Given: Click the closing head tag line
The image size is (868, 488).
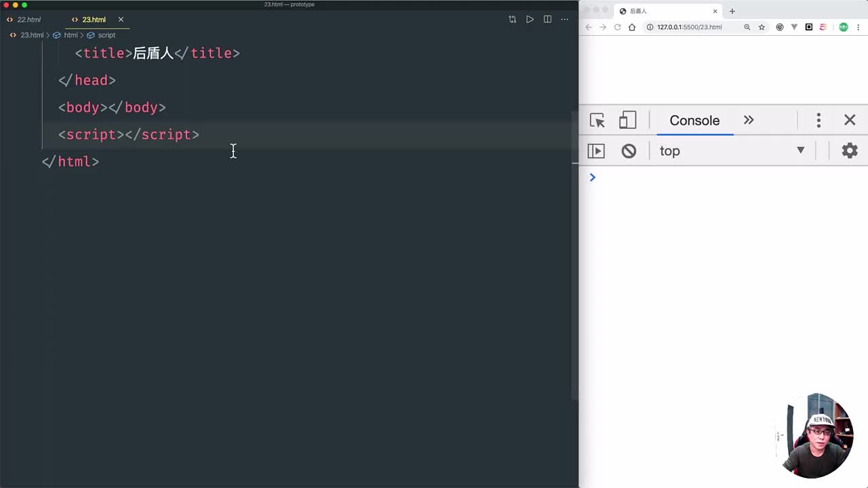Looking at the screenshot, I should click(x=87, y=80).
